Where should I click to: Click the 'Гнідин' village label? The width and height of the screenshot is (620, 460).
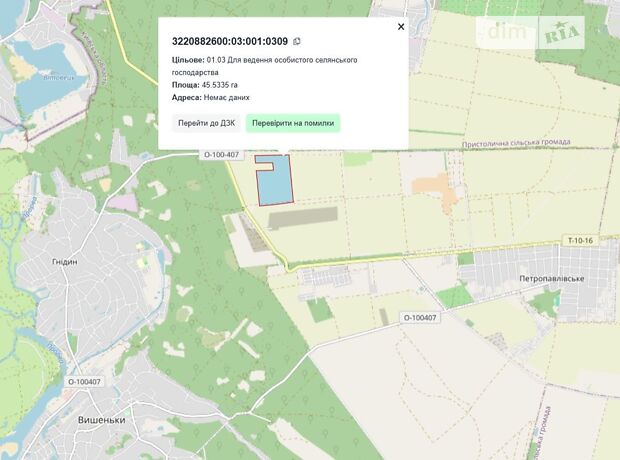[x=65, y=262]
